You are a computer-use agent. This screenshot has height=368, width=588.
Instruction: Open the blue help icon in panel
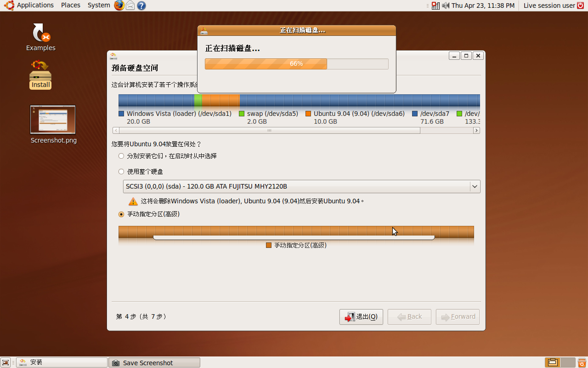(141, 6)
